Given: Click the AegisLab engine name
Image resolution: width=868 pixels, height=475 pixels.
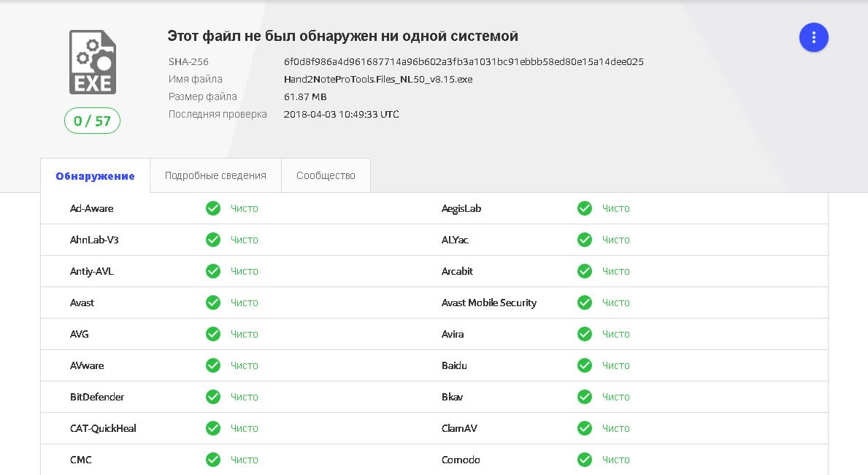Looking at the screenshot, I should click(461, 208).
